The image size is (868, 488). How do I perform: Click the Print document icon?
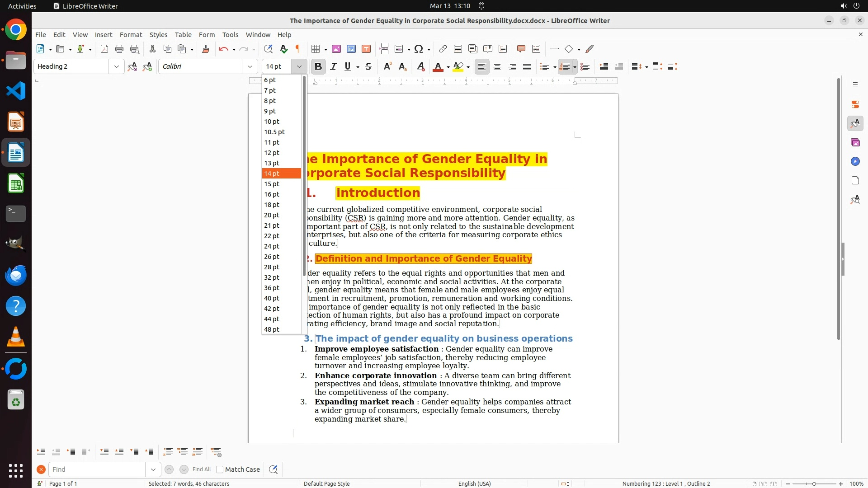(119, 49)
